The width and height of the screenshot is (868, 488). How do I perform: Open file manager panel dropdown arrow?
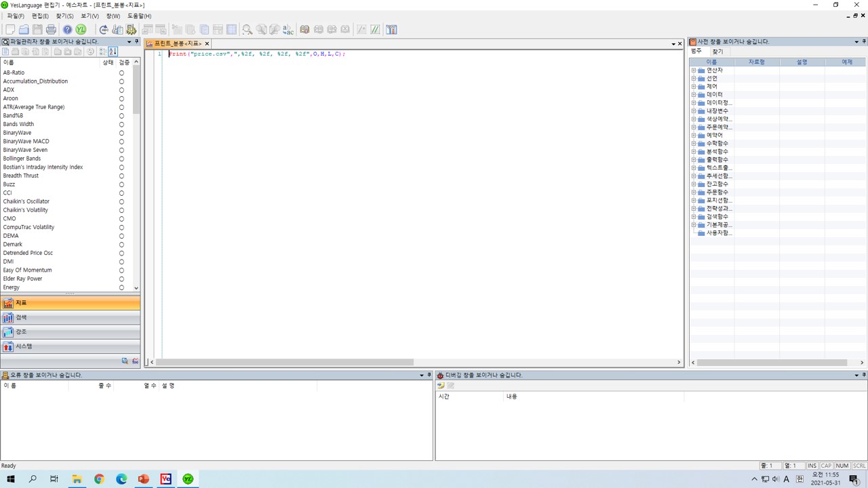tap(129, 41)
